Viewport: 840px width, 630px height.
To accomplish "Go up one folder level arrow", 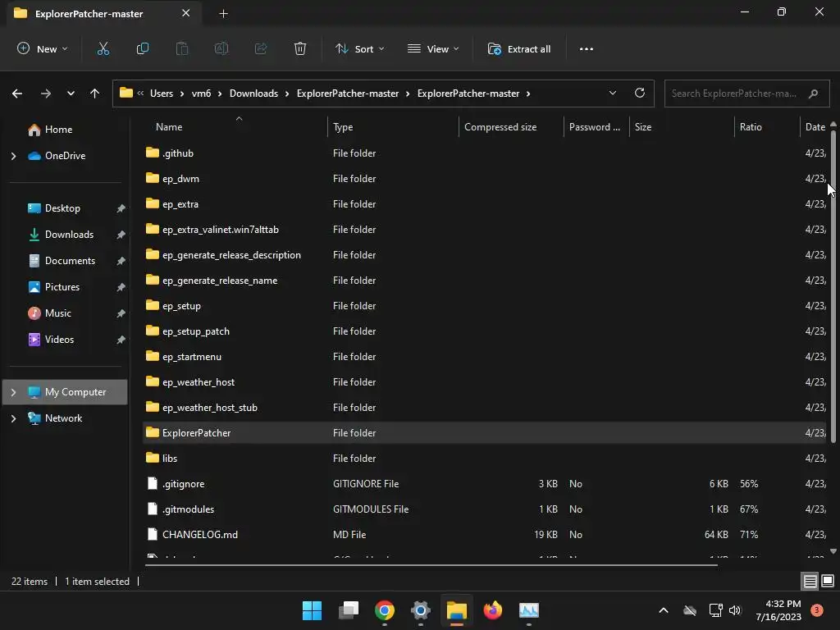I will (x=95, y=94).
